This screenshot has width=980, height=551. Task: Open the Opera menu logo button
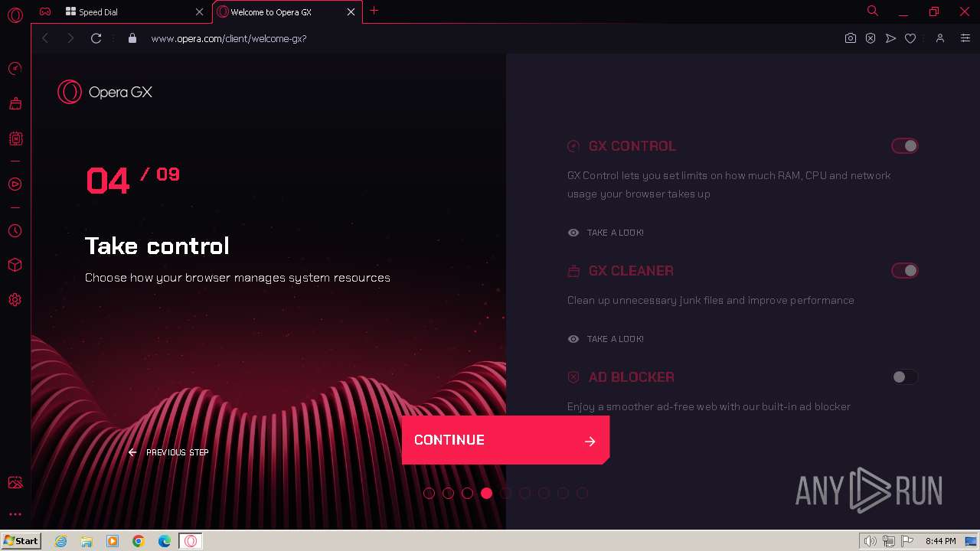[15, 15]
